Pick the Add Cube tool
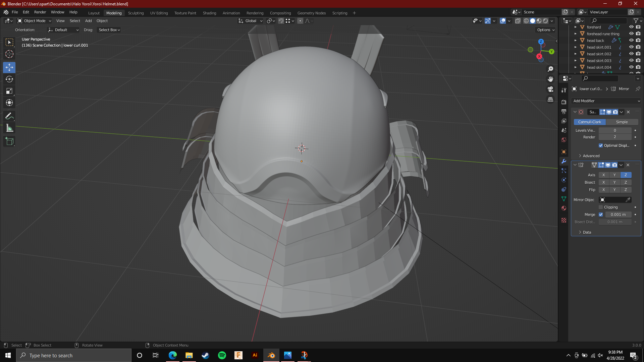Viewport: 644px width, 362px height. click(9, 141)
